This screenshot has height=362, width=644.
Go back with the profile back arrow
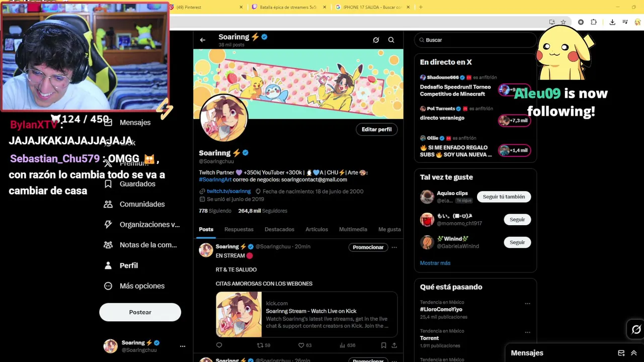pos(203,40)
